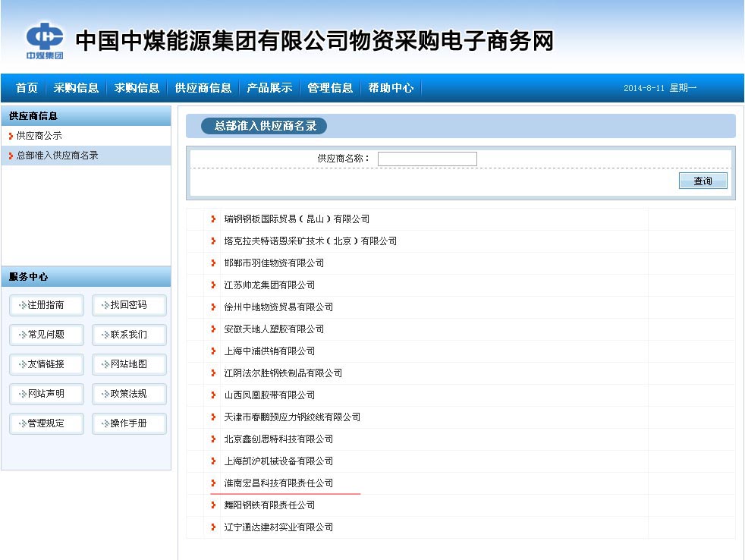Open the 网站地图 button
The width and height of the screenshot is (745, 560).
click(129, 364)
